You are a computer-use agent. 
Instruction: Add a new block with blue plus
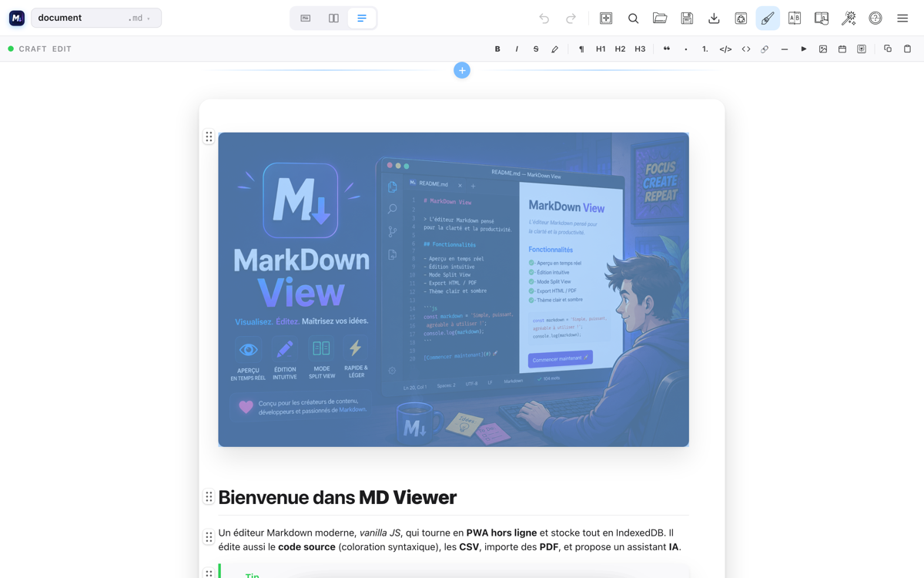pos(462,70)
